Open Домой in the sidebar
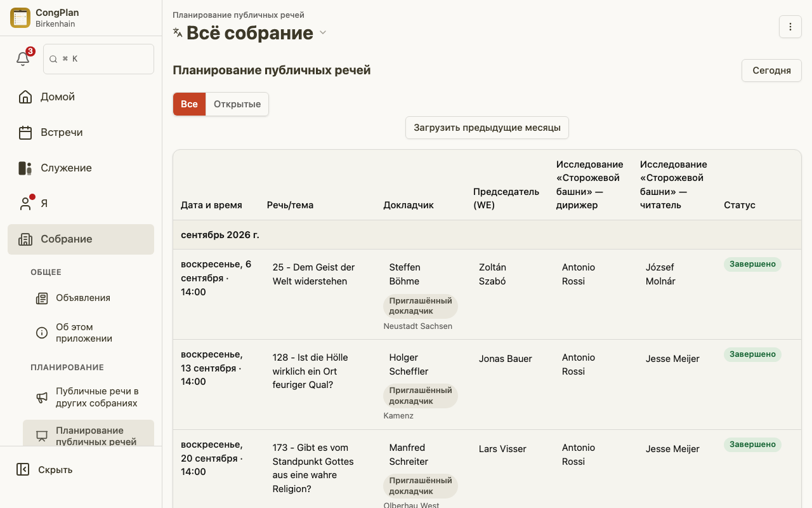The width and height of the screenshot is (812, 508). pyautogui.click(x=81, y=97)
